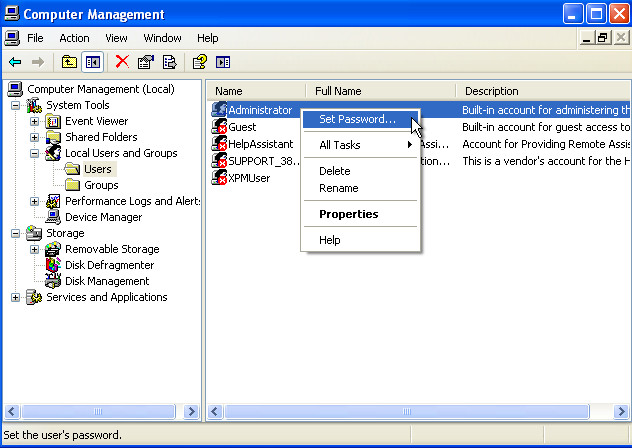Click left arrow of user list scrollbar

(214, 412)
